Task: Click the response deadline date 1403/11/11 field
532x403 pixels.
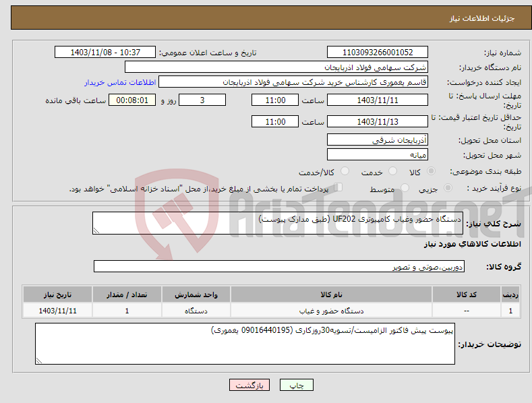Action: tap(378, 100)
